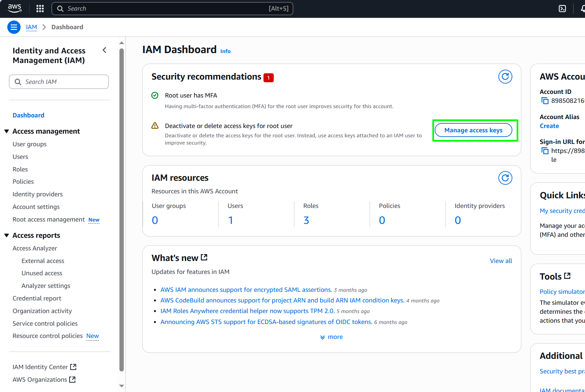Refresh the IAM resources panel
Viewport: 585px width, 392px height.
pyautogui.click(x=505, y=178)
